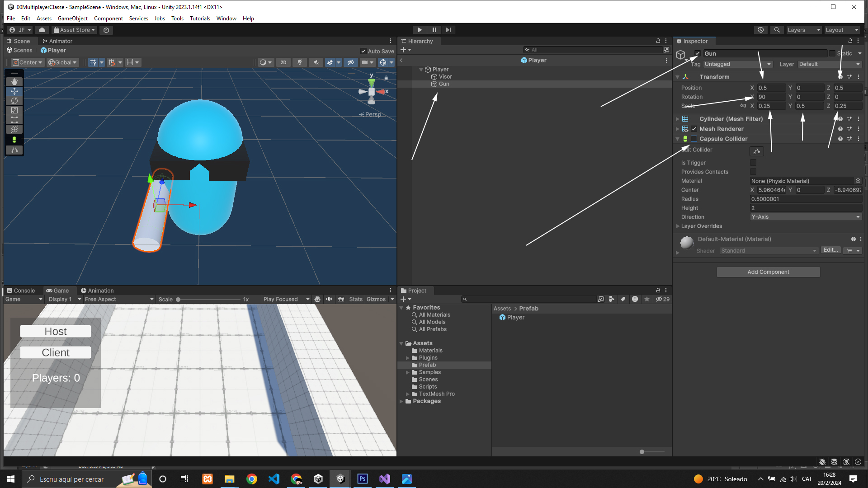This screenshot has height=488, width=868.
Task: Click the Edit Collider icon button
Action: (x=756, y=151)
